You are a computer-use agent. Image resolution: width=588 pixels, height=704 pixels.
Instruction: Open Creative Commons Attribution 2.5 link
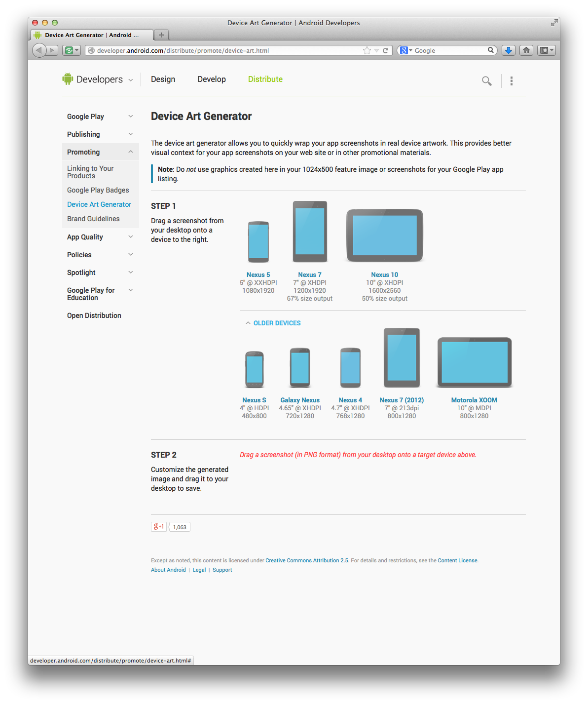click(x=307, y=560)
